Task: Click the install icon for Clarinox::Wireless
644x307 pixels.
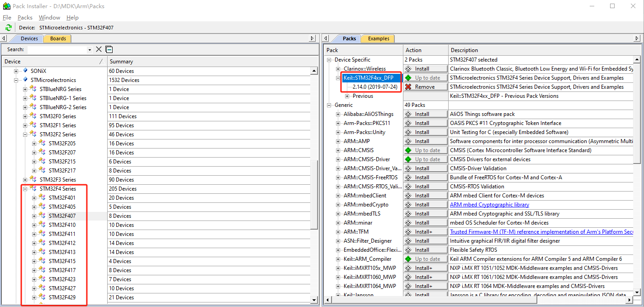Action: point(408,69)
